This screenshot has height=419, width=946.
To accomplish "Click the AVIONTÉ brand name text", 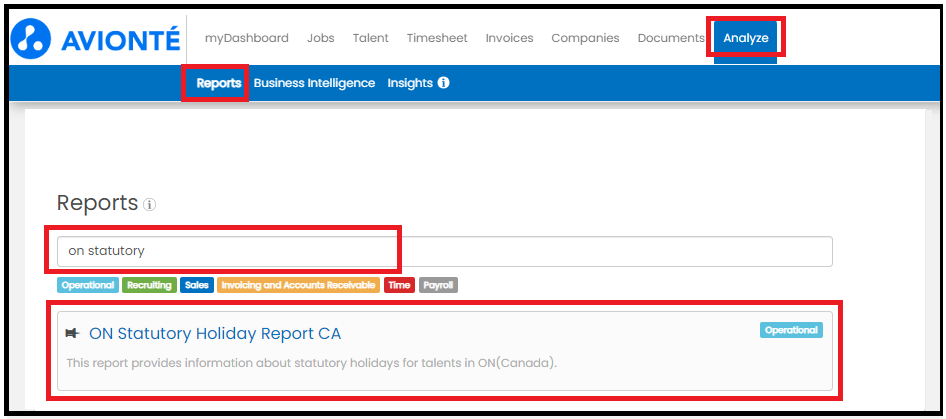I will (121, 40).
